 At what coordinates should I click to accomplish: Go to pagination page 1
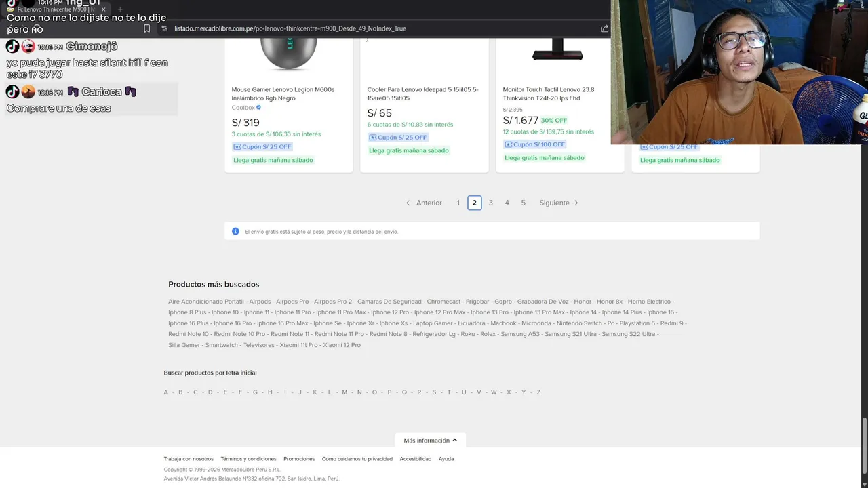coord(458,203)
